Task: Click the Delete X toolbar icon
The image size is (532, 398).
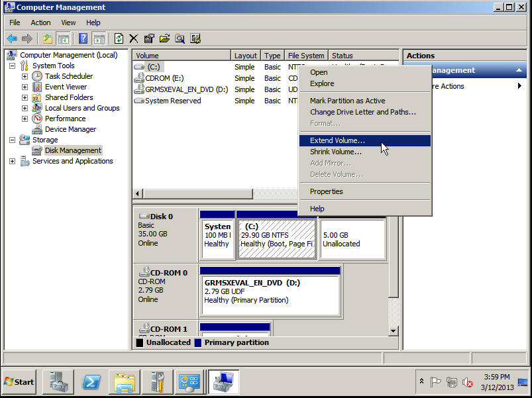Action: pos(134,38)
